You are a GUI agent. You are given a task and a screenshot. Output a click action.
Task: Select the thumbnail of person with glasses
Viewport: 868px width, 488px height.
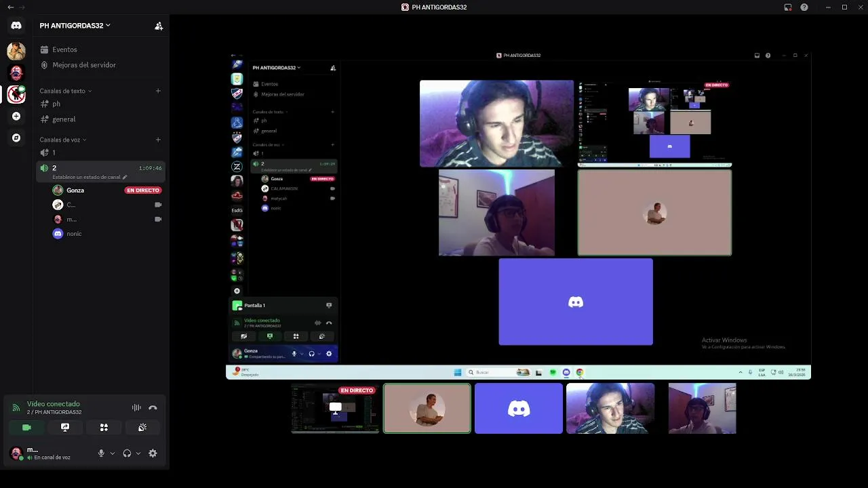tap(702, 408)
